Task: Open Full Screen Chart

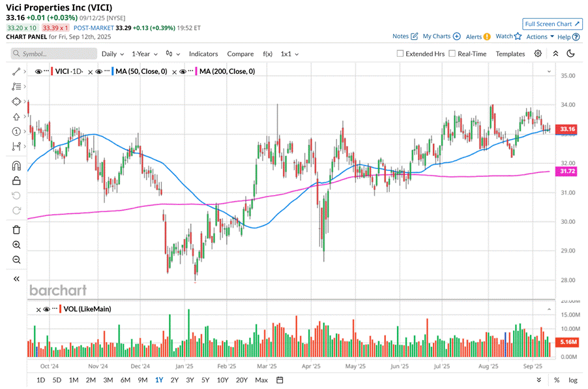Action: point(552,24)
